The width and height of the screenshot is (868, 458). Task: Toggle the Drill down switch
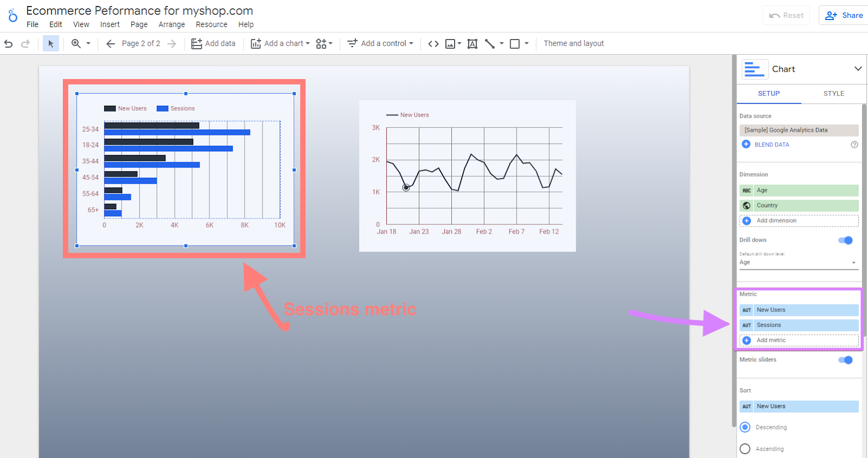(x=845, y=240)
